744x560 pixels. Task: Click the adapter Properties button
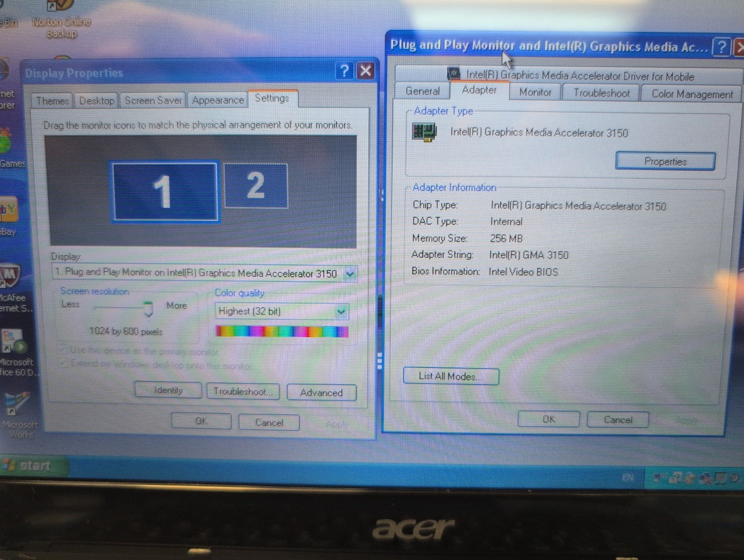click(665, 161)
